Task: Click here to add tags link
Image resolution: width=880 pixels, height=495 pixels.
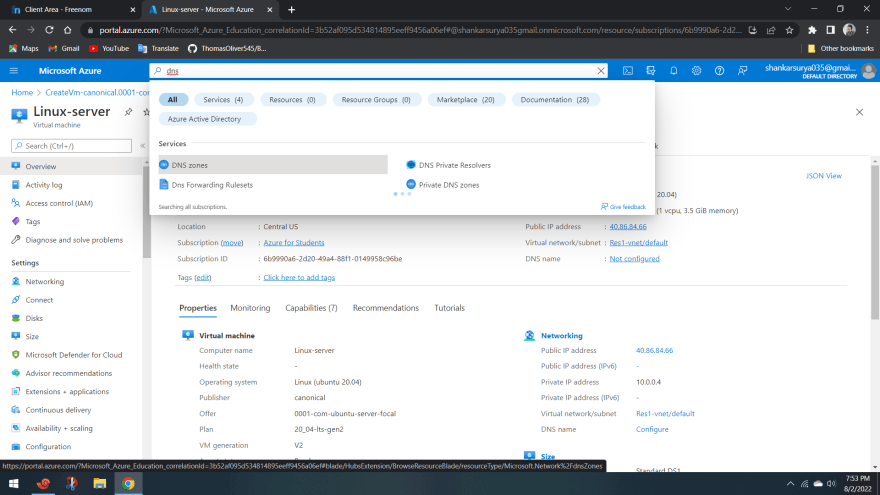Action: point(299,277)
